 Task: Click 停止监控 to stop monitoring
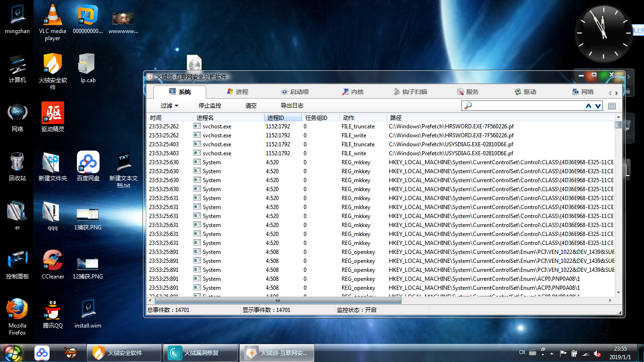coord(210,106)
